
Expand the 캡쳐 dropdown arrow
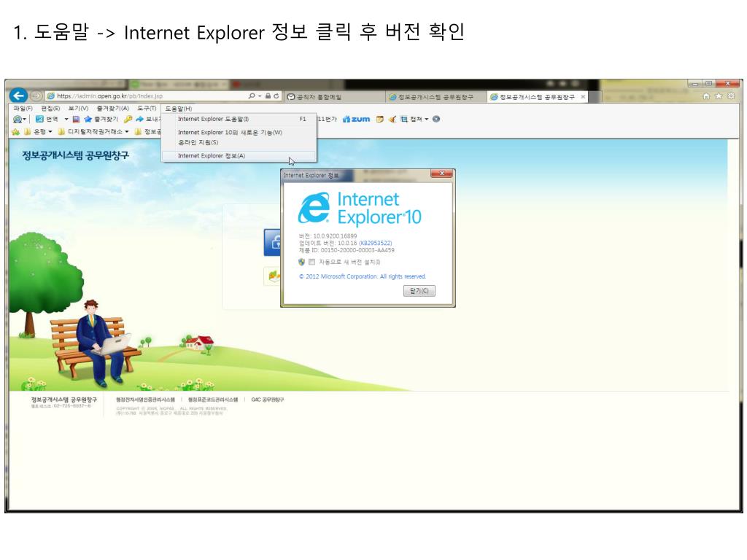tap(426, 119)
